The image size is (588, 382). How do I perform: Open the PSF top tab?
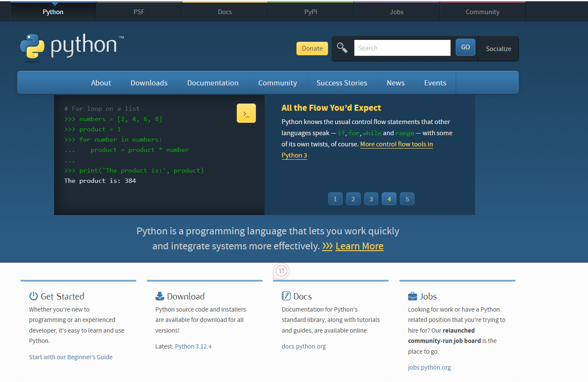(x=139, y=12)
